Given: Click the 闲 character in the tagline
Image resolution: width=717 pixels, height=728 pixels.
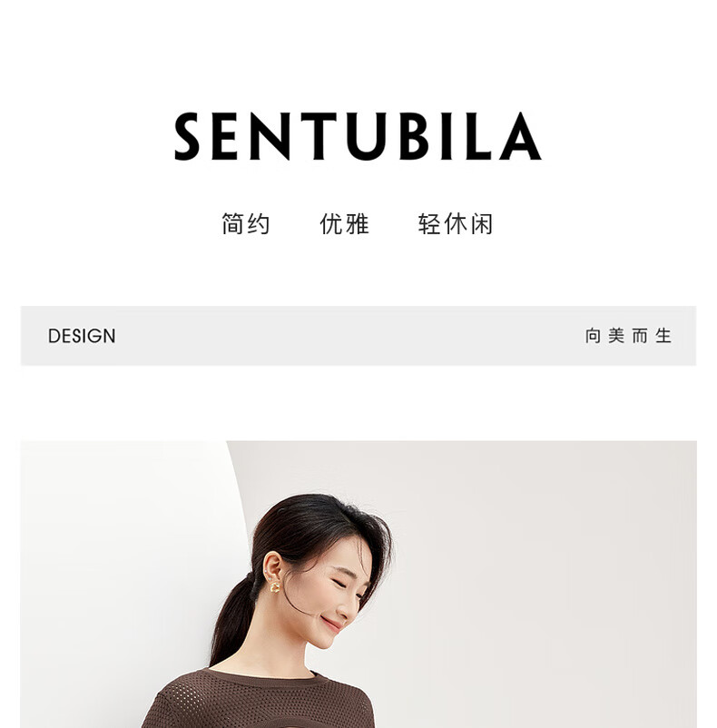Looking at the screenshot, I should click(x=482, y=224).
